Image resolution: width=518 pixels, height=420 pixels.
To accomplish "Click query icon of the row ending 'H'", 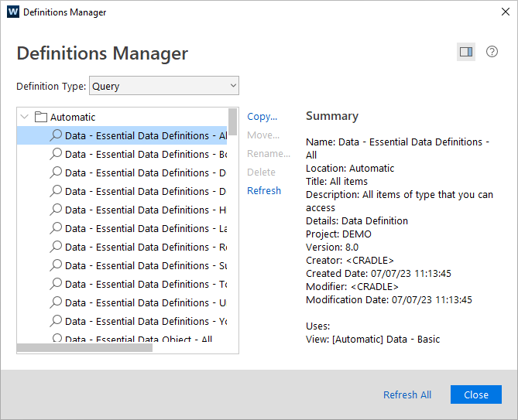I will (x=56, y=210).
